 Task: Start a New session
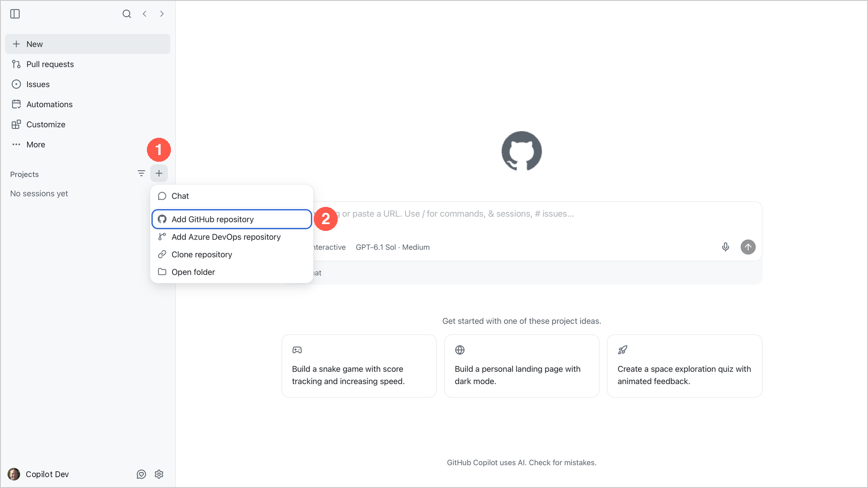point(88,44)
